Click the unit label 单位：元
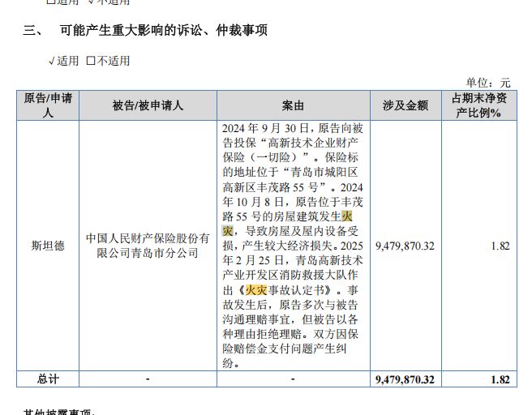Screen dimensions: 532x415 (x=488, y=83)
